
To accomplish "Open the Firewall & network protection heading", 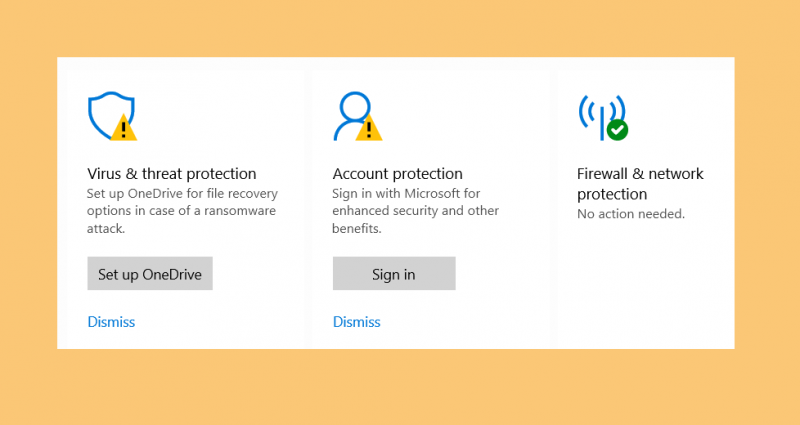I will coord(640,184).
